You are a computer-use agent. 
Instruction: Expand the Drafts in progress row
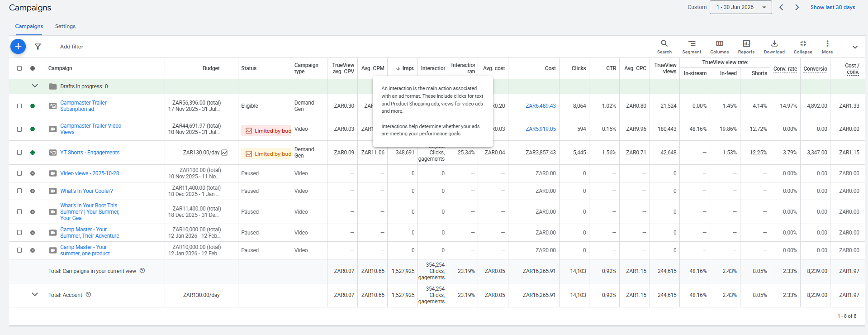pyautogui.click(x=35, y=86)
